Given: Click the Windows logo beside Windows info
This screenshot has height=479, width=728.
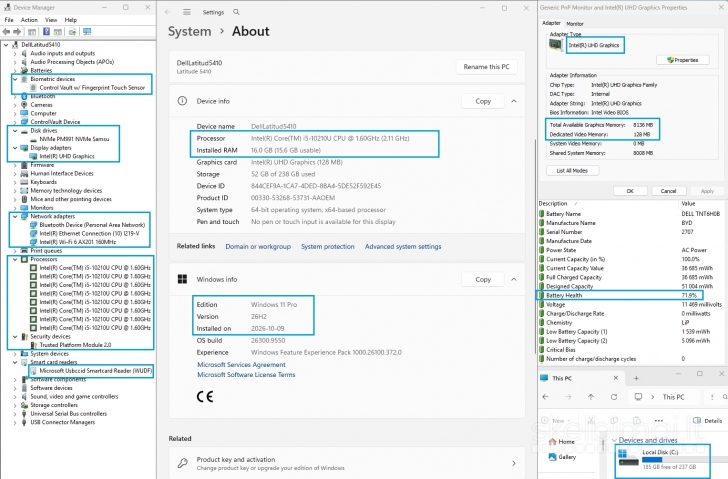Looking at the screenshot, I should tap(182, 279).
